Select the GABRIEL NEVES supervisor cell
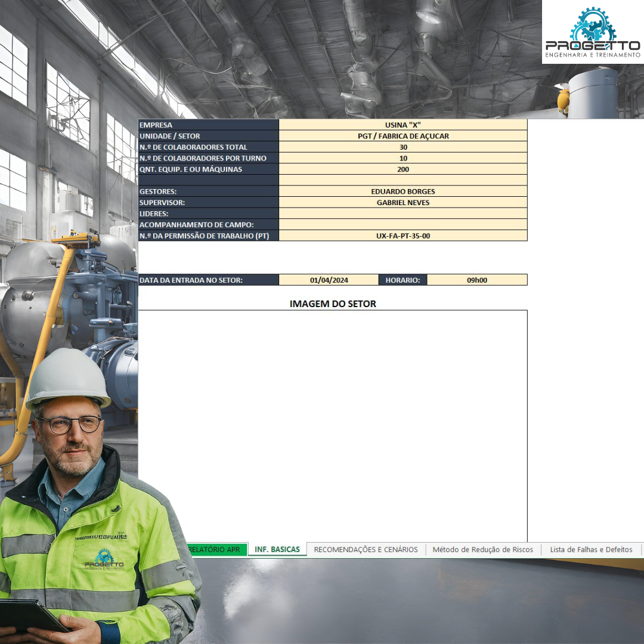This screenshot has width=644, height=644. tap(403, 203)
